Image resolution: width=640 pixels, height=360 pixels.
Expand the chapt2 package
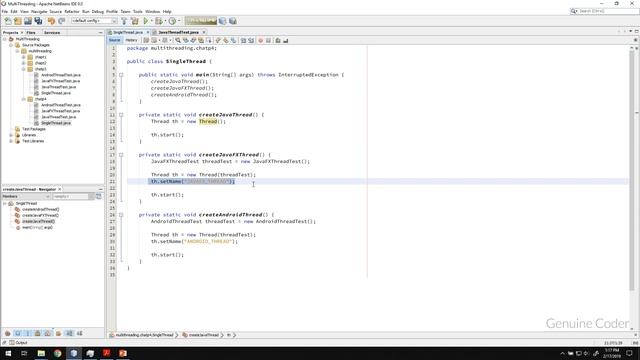point(23,63)
